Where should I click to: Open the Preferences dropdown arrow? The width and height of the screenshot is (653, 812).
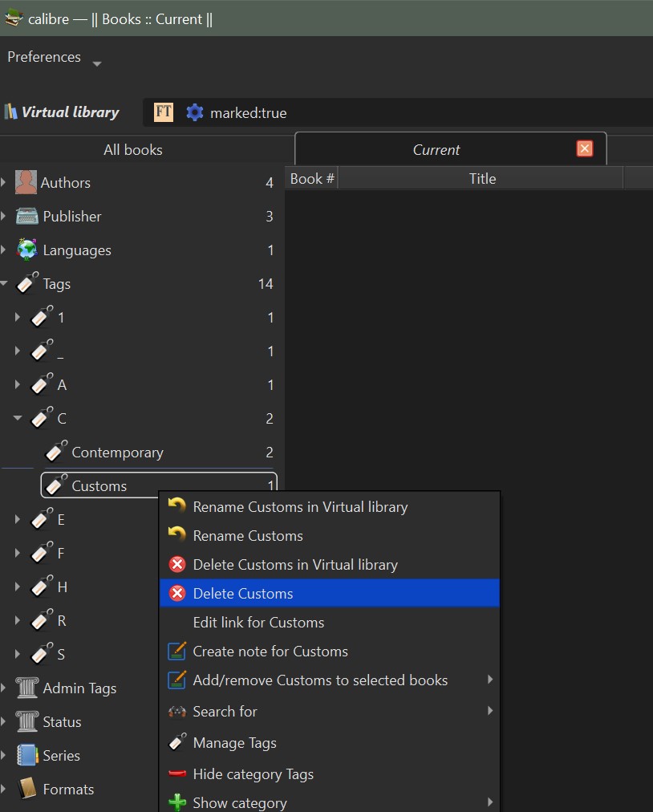97,63
